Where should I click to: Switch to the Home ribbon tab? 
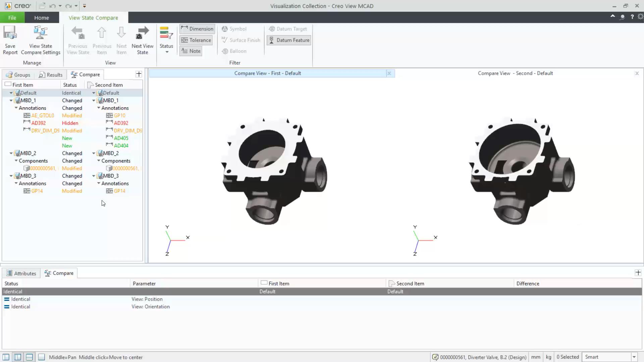tap(42, 17)
